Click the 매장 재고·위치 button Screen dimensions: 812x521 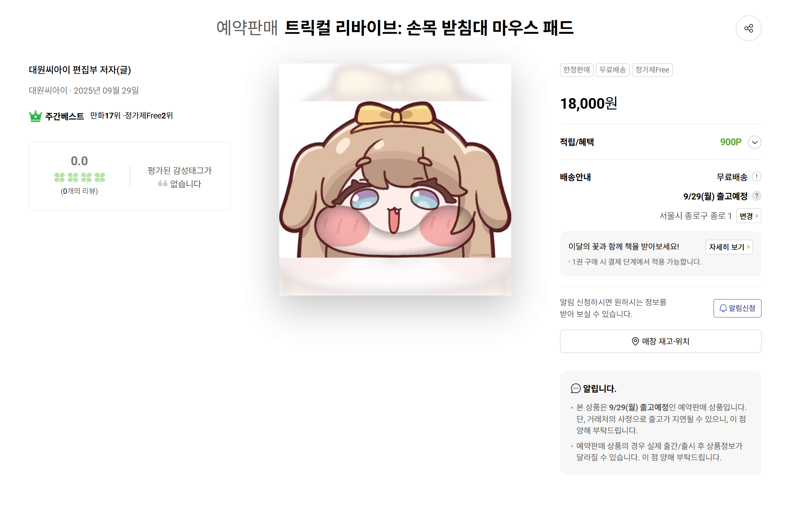point(660,341)
